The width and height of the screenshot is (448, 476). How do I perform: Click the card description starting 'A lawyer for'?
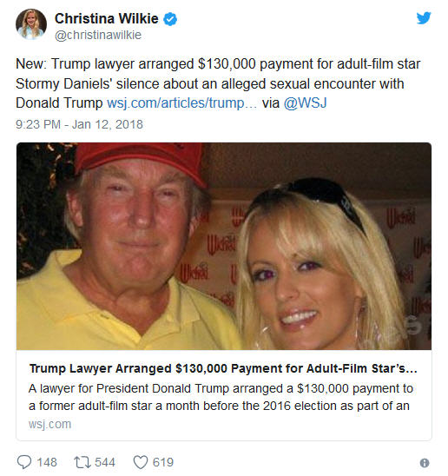tap(221, 397)
